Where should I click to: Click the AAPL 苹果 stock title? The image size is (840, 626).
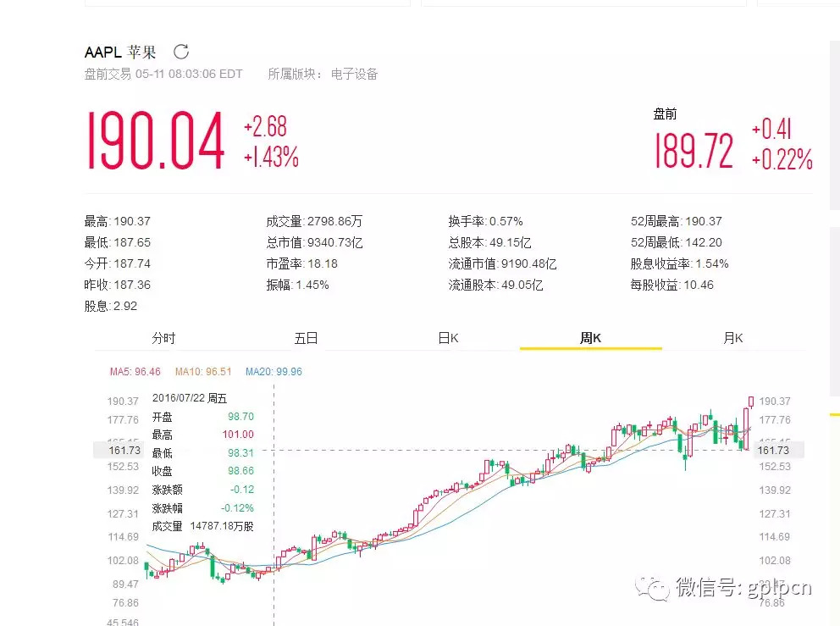click(120, 52)
